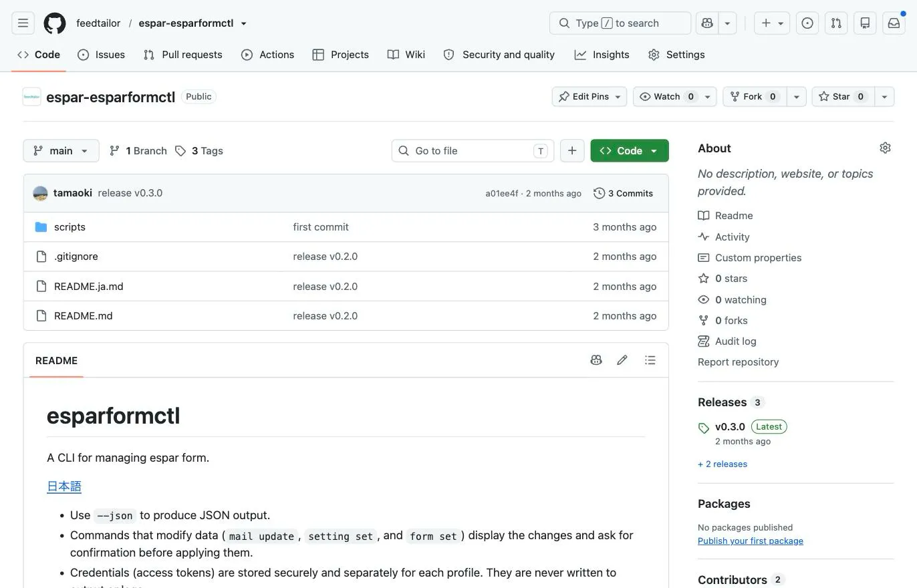This screenshot has height=588, width=917.
Task: Expand the Fork options dropdown arrow
Action: pyautogui.click(x=796, y=97)
